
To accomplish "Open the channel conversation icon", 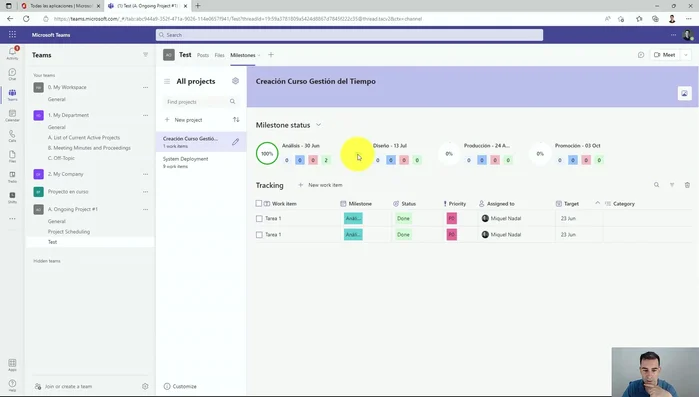I will 641,55.
